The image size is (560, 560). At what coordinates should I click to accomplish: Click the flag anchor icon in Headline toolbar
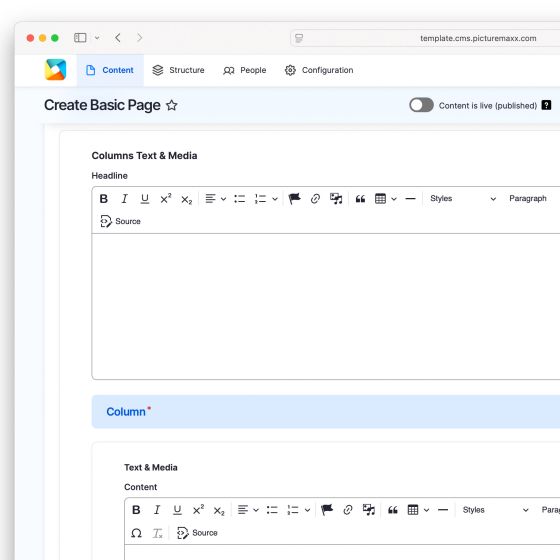tap(294, 199)
